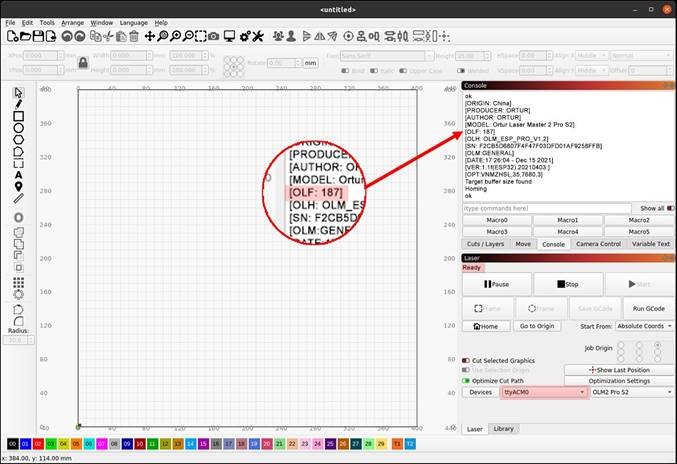Toggle Use Selection Origin switch

465,370
